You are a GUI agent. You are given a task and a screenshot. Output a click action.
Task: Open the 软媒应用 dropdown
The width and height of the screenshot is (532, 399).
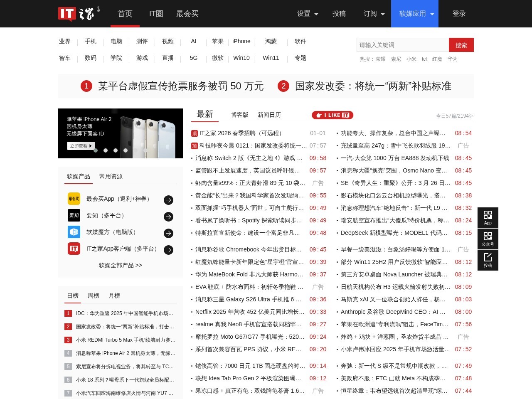pyautogui.click(x=416, y=14)
